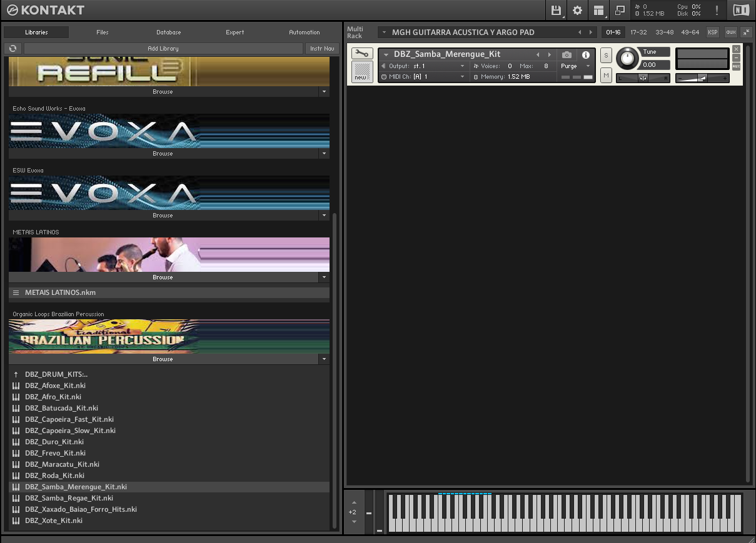
Task: Go to the next multi preset
Action: [x=590, y=32]
